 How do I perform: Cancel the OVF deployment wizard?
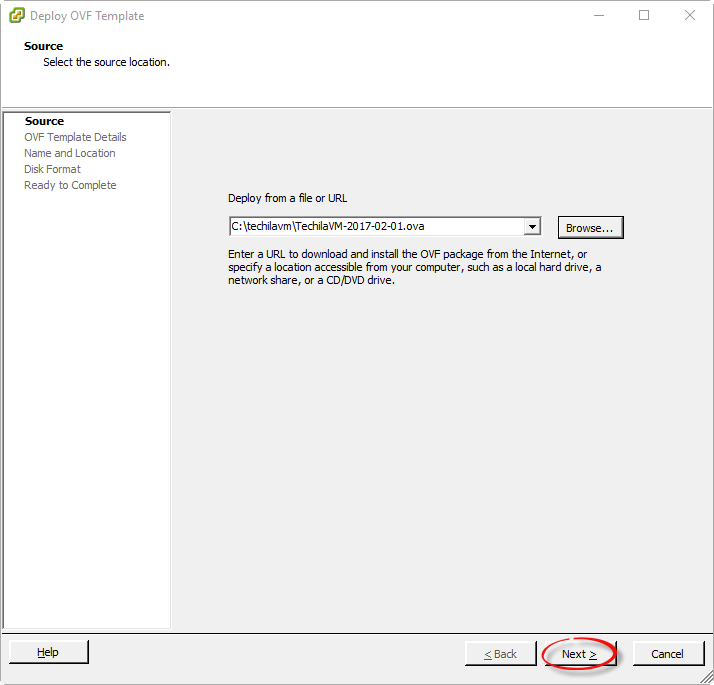point(667,654)
